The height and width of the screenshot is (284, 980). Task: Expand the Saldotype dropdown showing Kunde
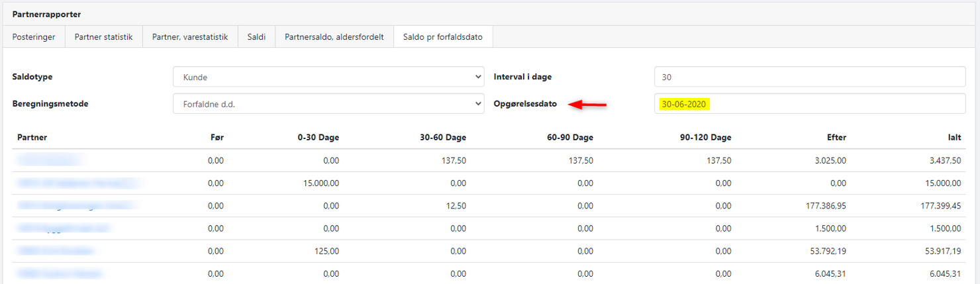tap(328, 77)
